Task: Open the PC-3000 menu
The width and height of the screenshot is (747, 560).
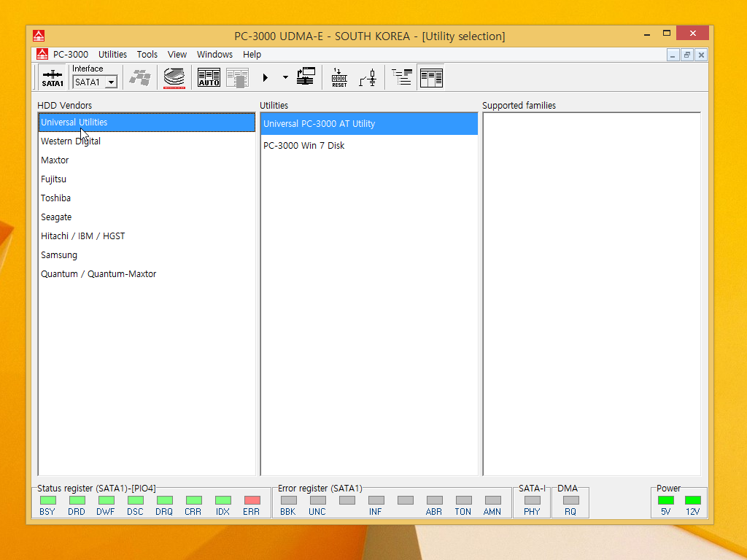Action: click(71, 54)
